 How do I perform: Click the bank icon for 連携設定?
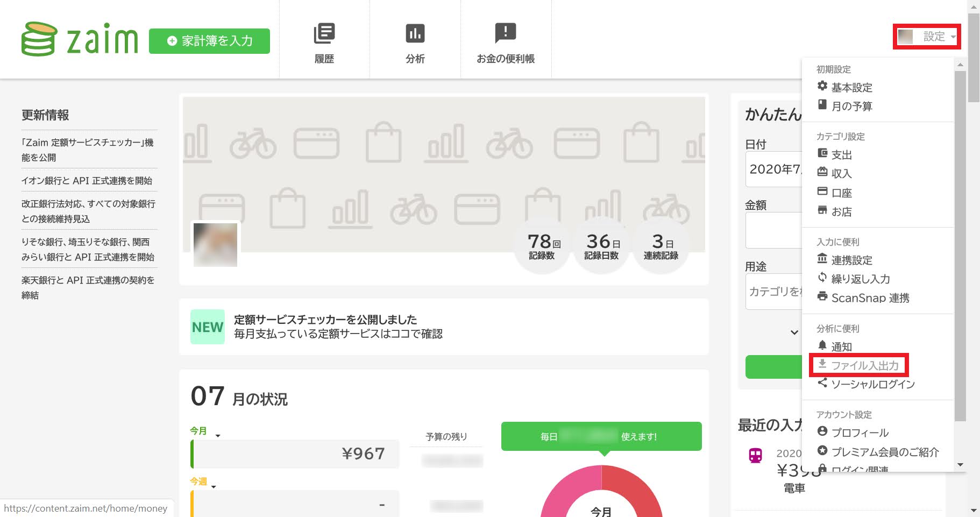[822, 260]
